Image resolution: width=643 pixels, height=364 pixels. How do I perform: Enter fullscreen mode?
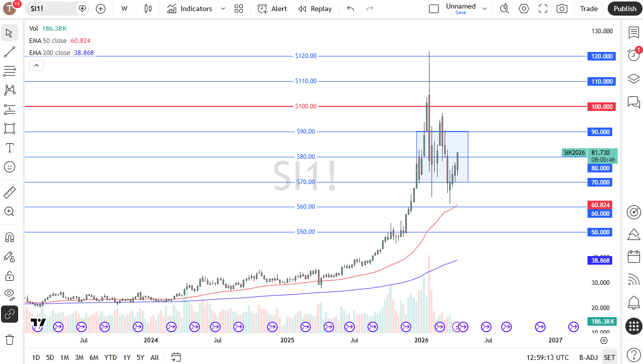[543, 9]
